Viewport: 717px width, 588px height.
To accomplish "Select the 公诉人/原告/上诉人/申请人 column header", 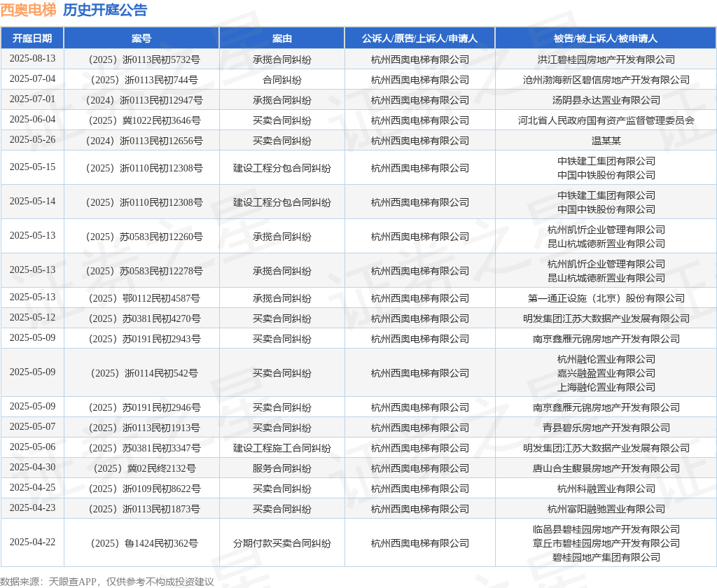I will click(420, 38).
